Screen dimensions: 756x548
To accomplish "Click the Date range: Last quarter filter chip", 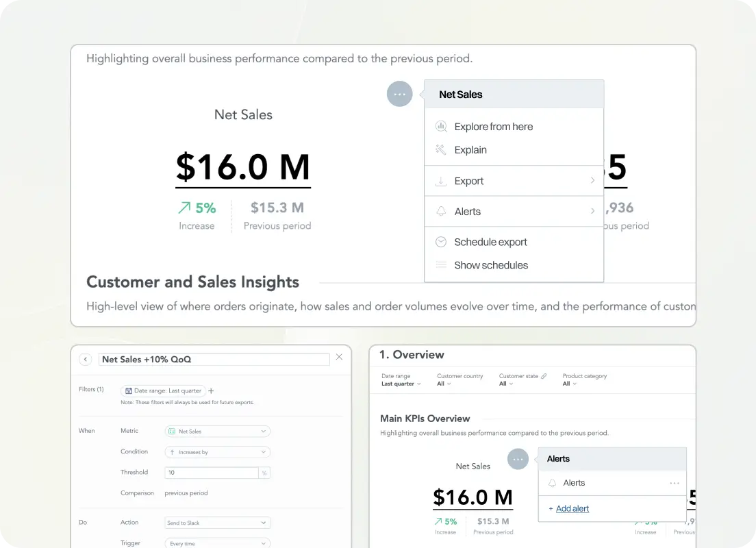I will (x=163, y=390).
